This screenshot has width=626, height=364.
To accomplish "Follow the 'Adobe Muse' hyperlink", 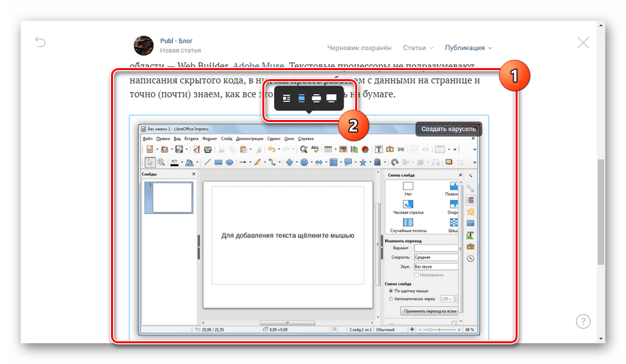I will (258, 65).
